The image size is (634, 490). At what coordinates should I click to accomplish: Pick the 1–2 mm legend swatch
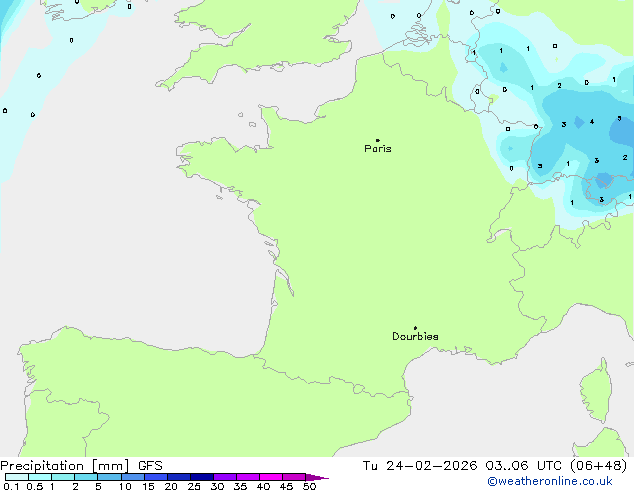click(x=63, y=477)
